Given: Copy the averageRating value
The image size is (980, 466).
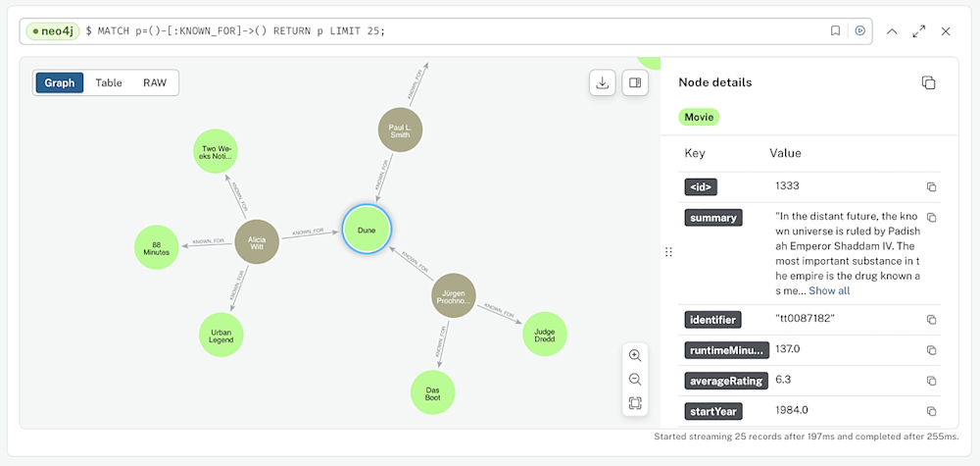Looking at the screenshot, I should point(931,381).
